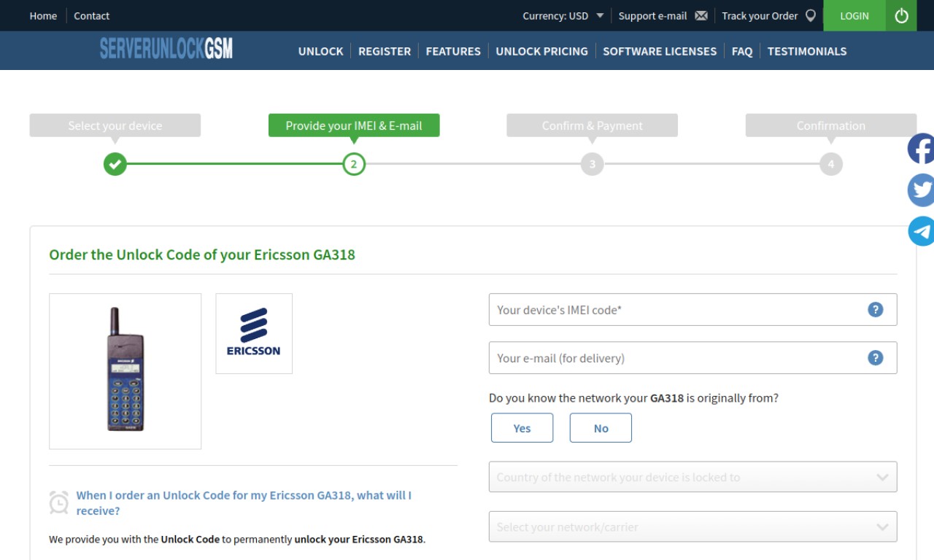Click the Twitter share icon
The height and width of the screenshot is (560, 934).
pyautogui.click(x=921, y=190)
